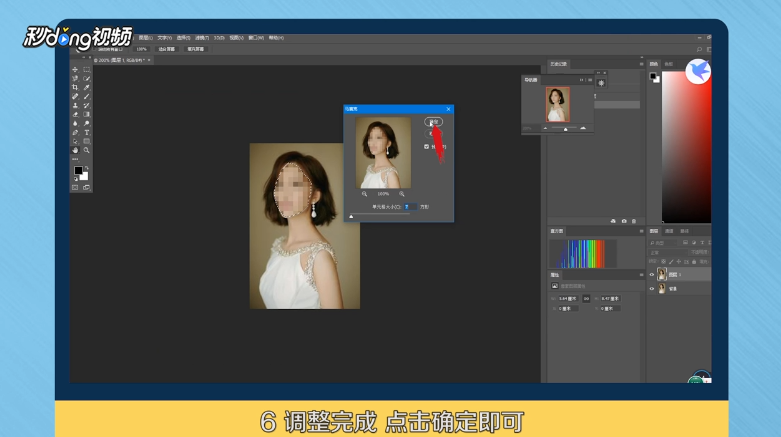
Task: Swap foreground and background colors
Action: pyautogui.click(x=87, y=168)
